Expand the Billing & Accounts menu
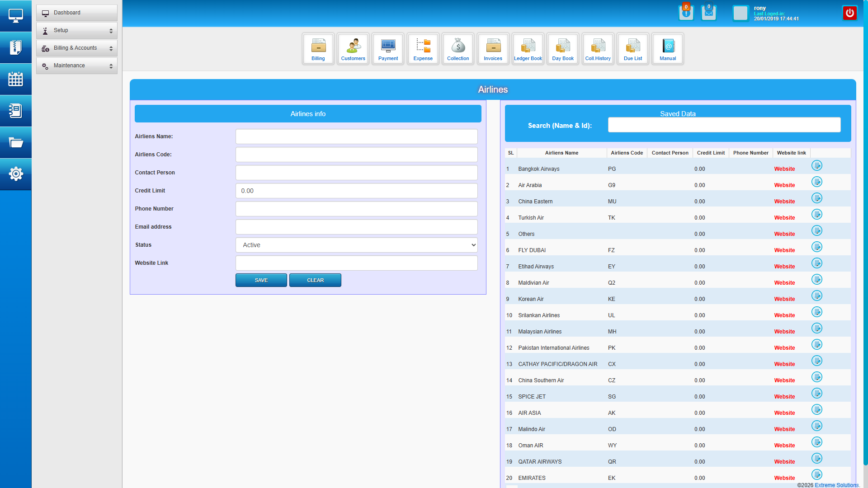 pyautogui.click(x=77, y=48)
